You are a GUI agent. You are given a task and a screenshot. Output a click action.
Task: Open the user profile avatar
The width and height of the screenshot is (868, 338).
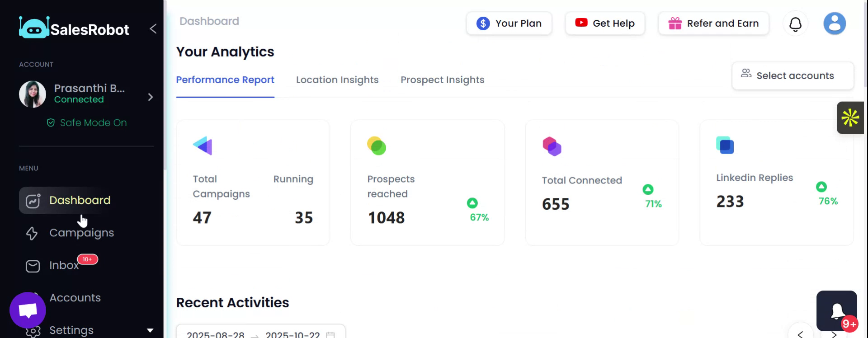834,23
